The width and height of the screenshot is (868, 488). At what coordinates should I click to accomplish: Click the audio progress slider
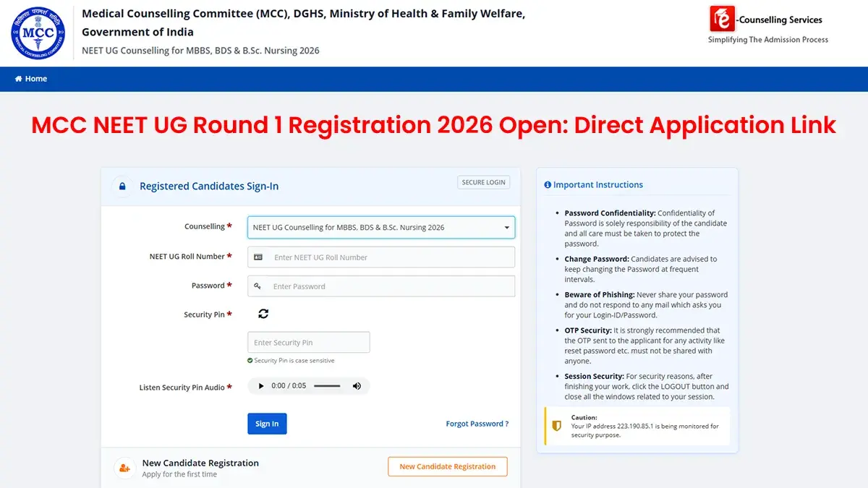pyautogui.click(x=327, y=386)
